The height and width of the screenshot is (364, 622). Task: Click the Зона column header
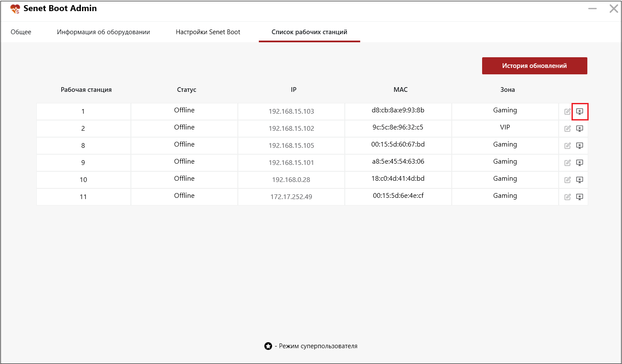507,90
